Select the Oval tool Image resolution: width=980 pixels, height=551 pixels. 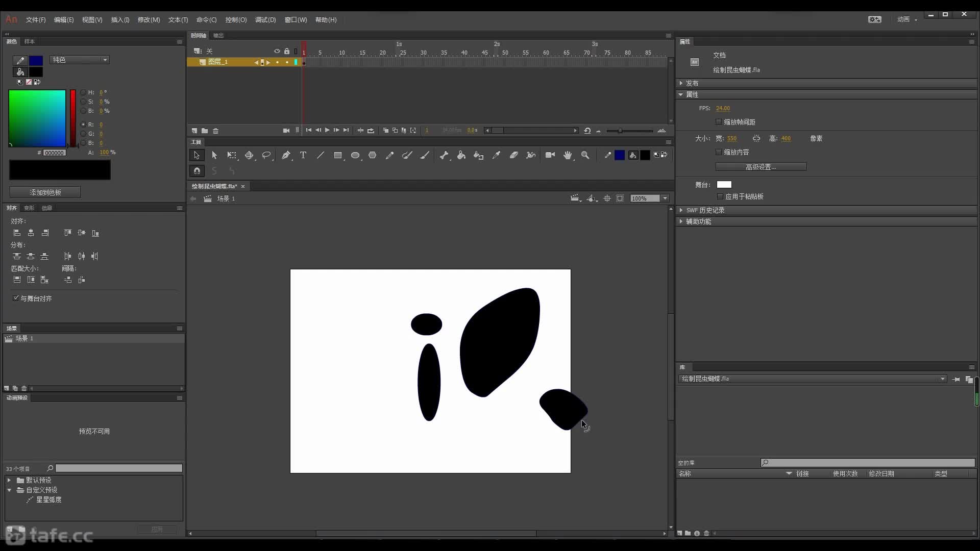(355, 155)
